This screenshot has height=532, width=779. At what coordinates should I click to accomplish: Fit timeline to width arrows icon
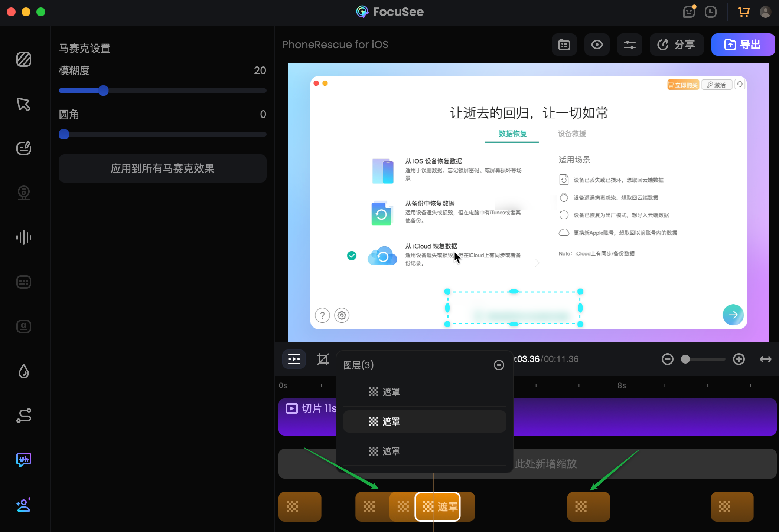click(766, 359)
